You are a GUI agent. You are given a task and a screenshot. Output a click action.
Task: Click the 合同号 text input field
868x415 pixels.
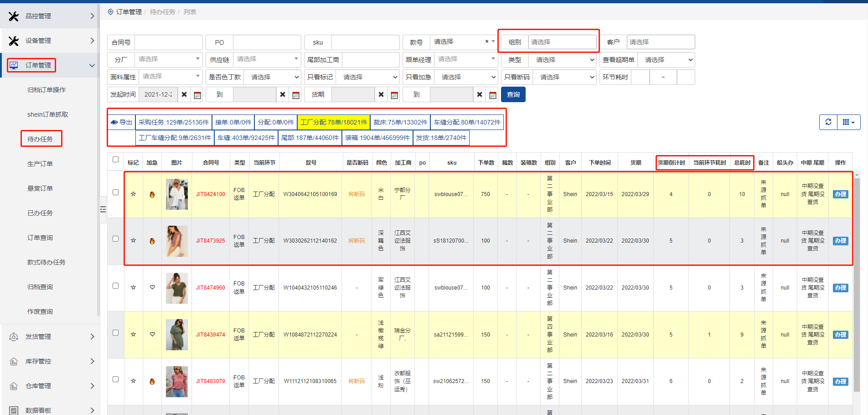(x=168, y=42)
